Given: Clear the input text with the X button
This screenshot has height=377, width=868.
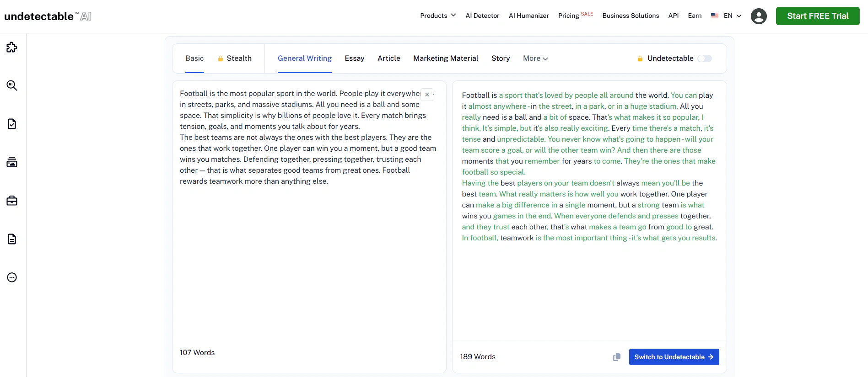Looking at the screenshot, I should [427, 95].
